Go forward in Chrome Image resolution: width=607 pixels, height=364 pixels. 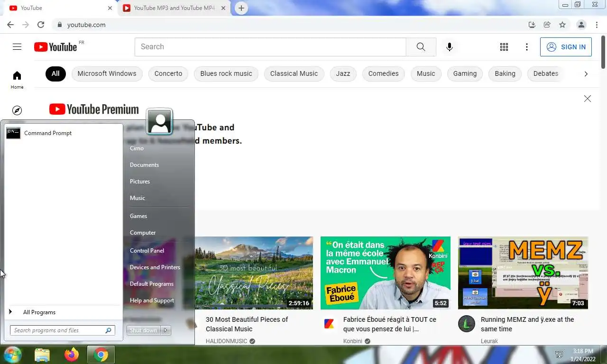point(26,25)
